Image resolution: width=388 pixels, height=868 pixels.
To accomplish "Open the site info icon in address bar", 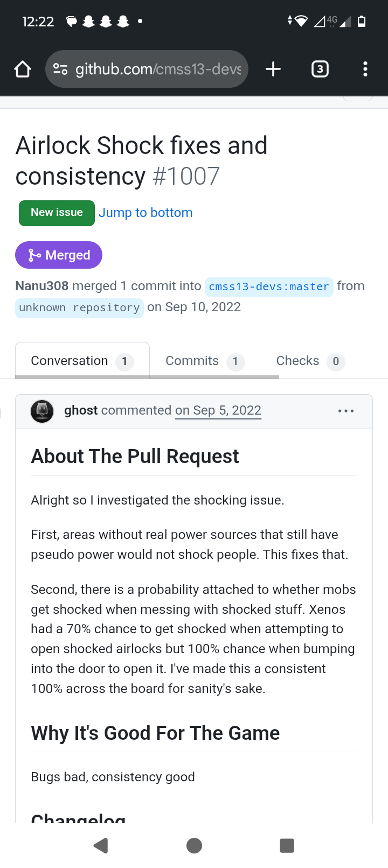I will [x=60, y=69].
